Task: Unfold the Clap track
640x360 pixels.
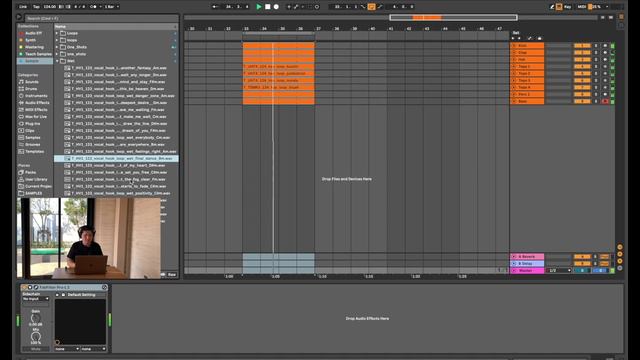Action: coord(514,53)
